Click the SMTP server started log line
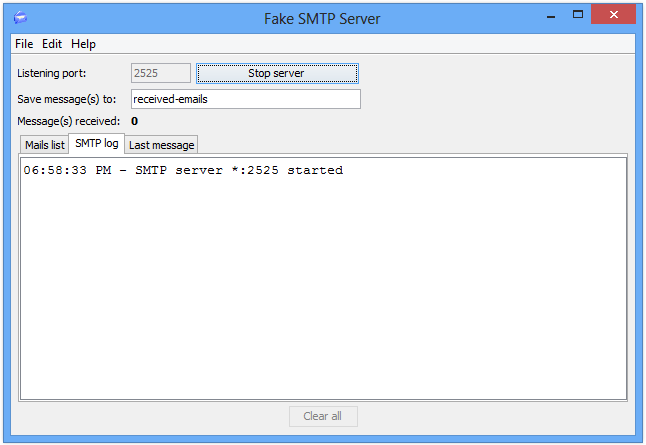 tap(183, 170)
